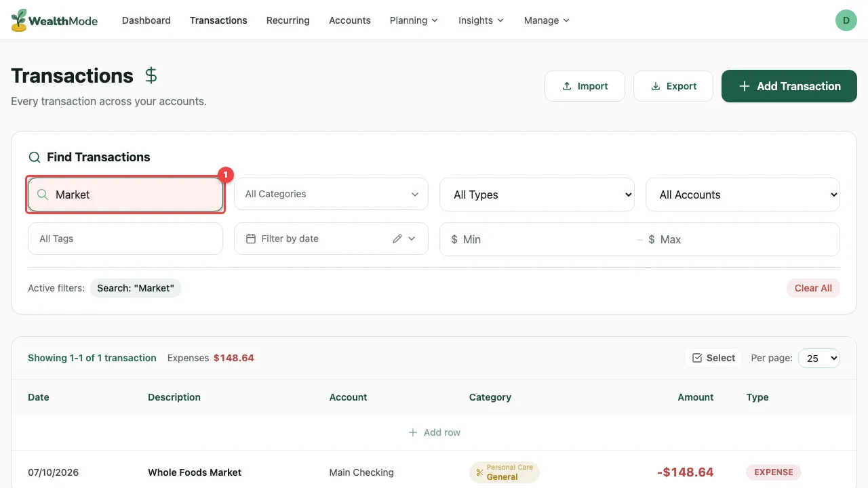Screen dimensions: 868x488
Task: Expand the Manage menu
Action: 547,20
